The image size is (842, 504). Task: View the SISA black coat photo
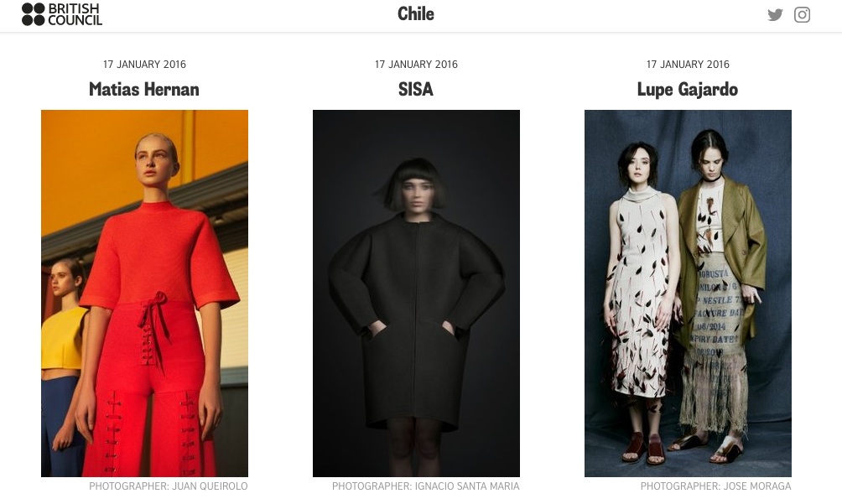coord(416,293)
